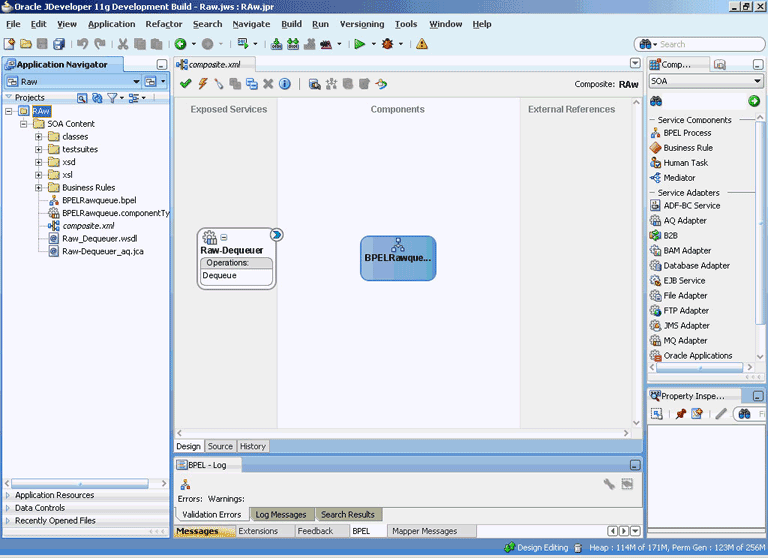Open the Raw application dropdown
The image size is (768, 558).
click(134, 81)
